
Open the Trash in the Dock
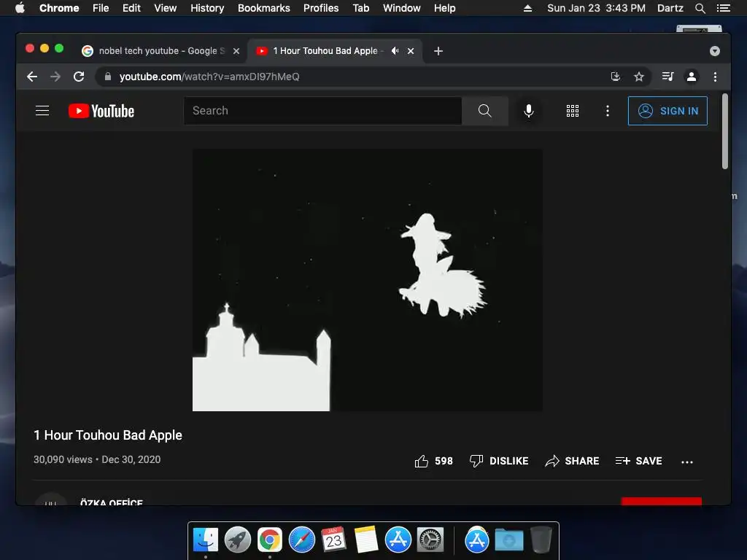(x=541, y=540)
